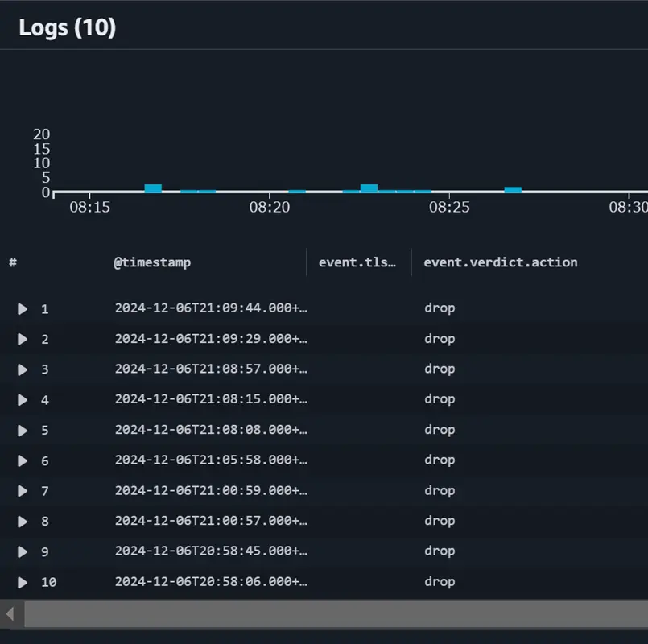
Task: Expand log row 5 triangle
Action: pos(23,431)
